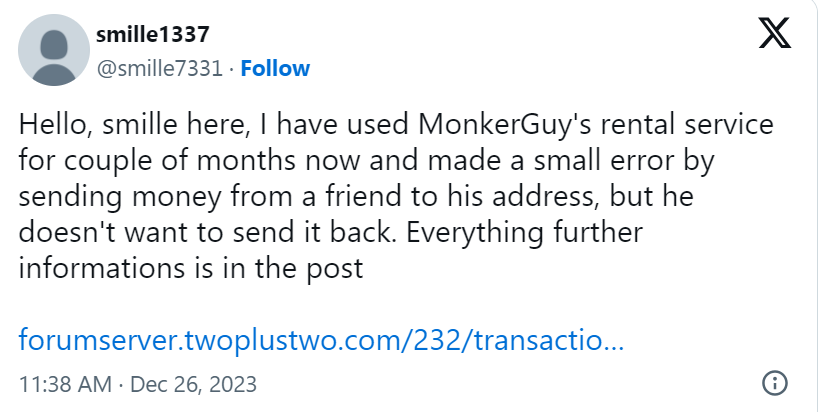Click 'informations is in the post' line
The image size is (820, 412).
(x=190, y=269)
